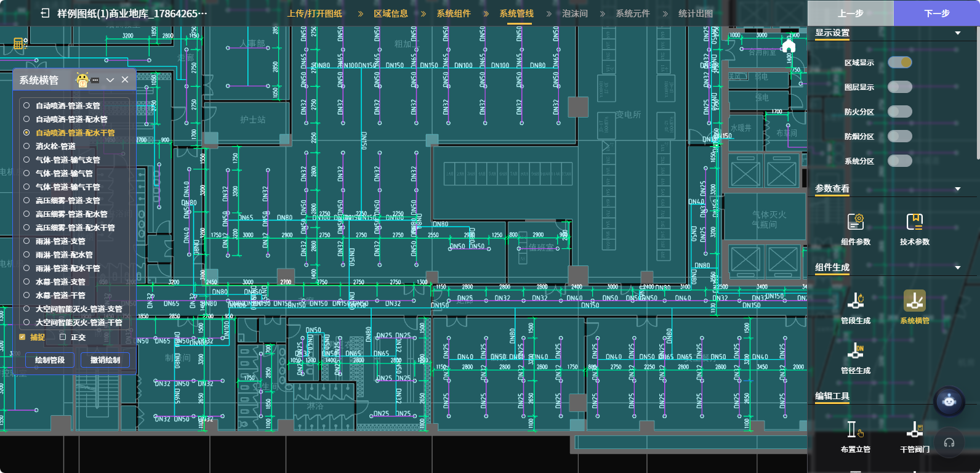Toggle 区域显示 switch
The width and height of the screenshot is (980, 473).
tap(900, 62)
